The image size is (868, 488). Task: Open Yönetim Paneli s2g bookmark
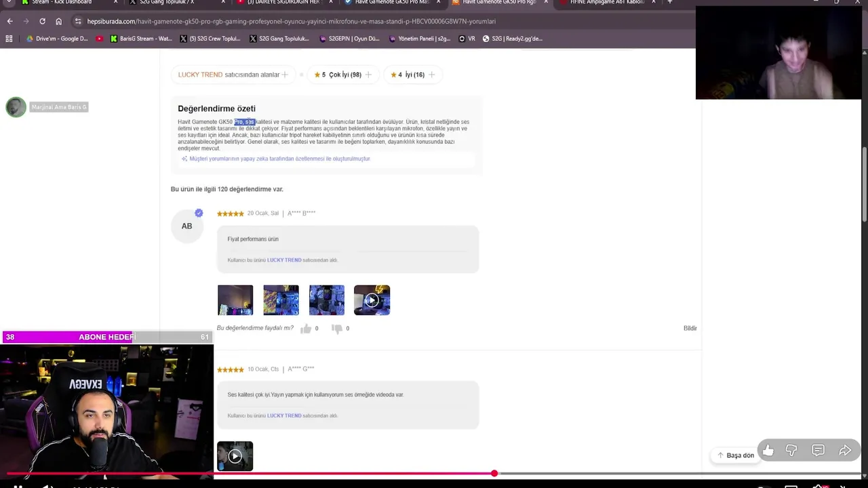point(420,39)
